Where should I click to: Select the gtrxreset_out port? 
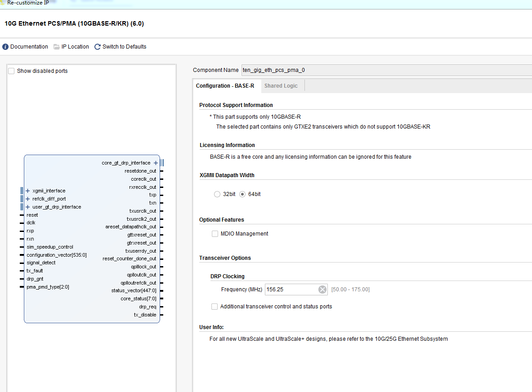coord(142,243)
